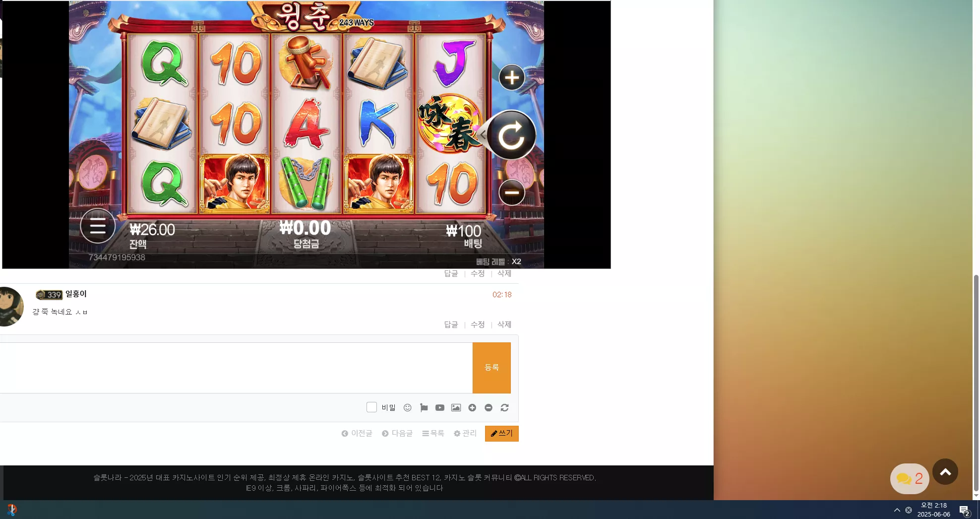Embed a video with the YouTube icon

click(x=440, y=408)
